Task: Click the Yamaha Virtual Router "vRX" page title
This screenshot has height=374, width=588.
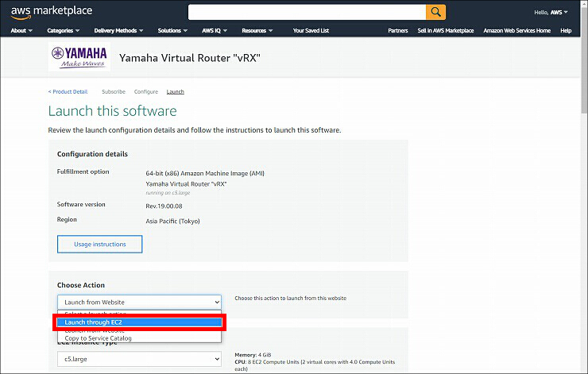Action: coord(190,58)
